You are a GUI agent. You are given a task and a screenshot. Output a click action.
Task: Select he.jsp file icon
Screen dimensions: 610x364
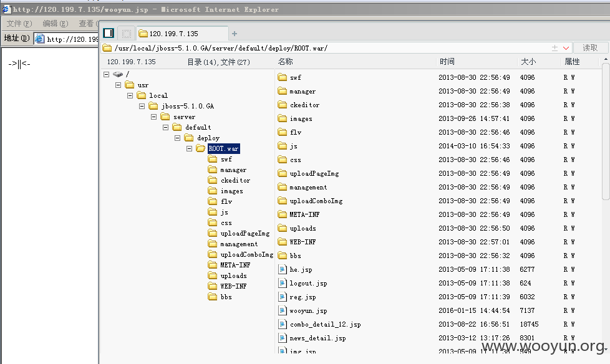pos(283,269)
